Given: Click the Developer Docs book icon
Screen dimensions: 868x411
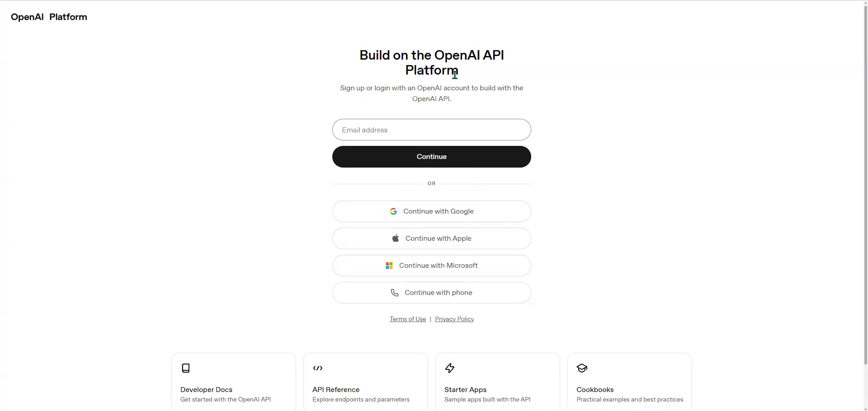Looking at the screenshot, I should tap(186, 368).
